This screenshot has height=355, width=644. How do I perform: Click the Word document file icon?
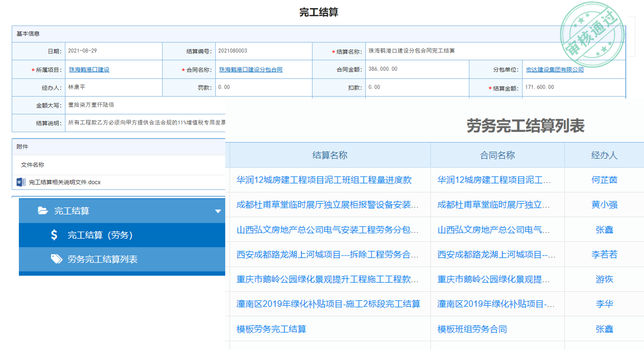coord(21,182)
